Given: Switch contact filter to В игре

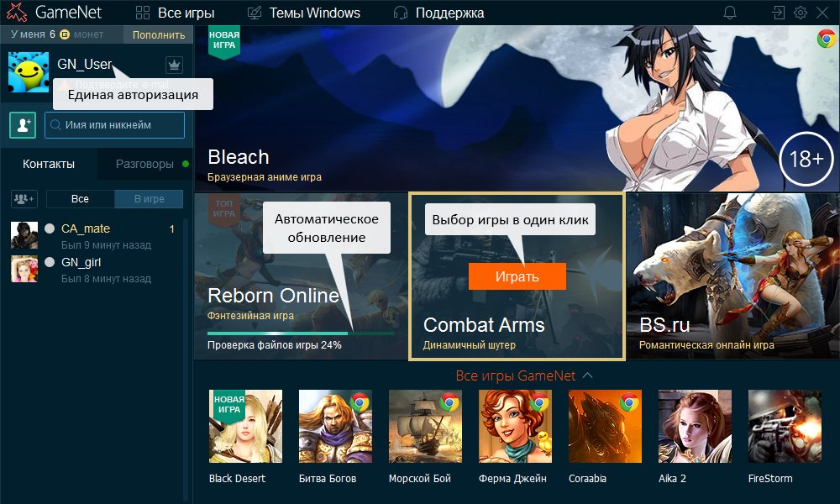Looking at the screenshot, I should 149,199.
